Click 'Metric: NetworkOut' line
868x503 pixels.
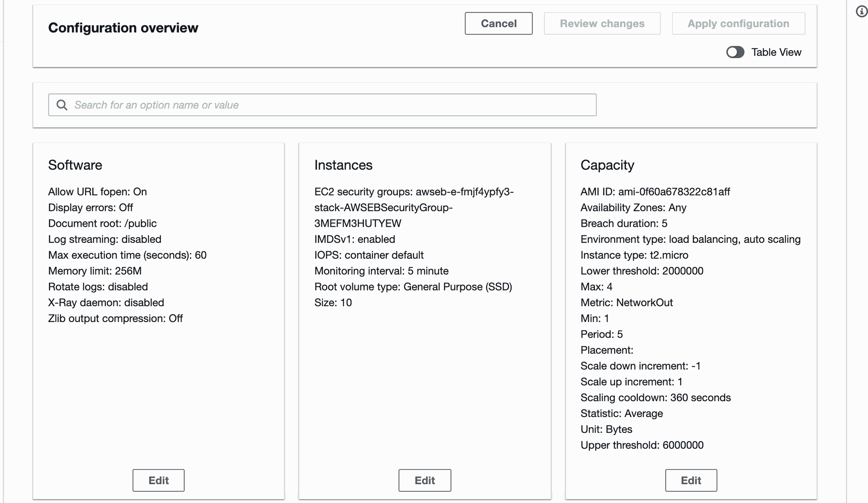point(627,303)
